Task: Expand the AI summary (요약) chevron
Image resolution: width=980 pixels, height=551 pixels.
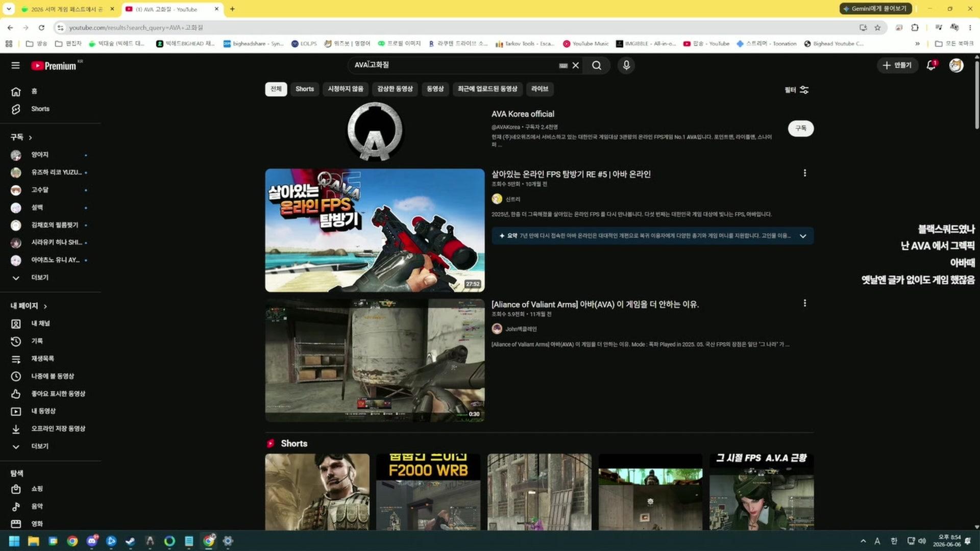Action: click(x=803, y=236)
